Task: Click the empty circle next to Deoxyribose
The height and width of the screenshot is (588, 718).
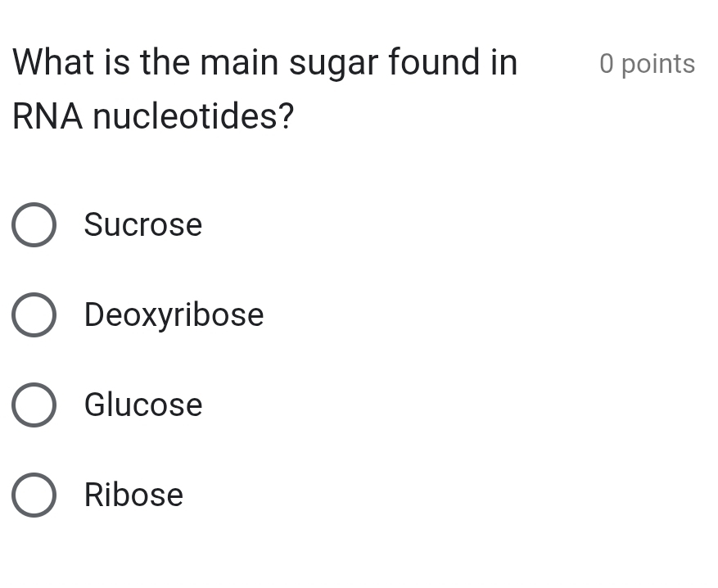Action: pyautogui.click(x=34, y=314)
